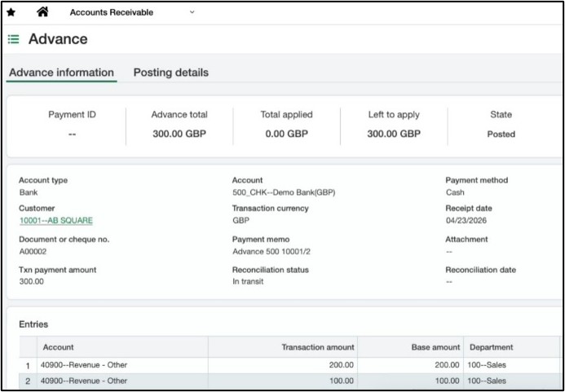Click base amount 200.00 in row 1
The image size is (565, 392).
(x=447, y=365)
